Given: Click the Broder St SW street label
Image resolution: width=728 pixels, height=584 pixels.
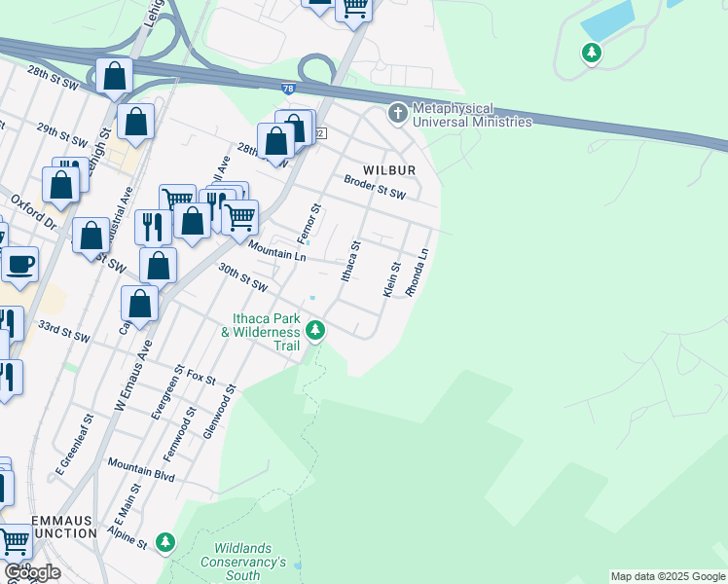Looking at the screenshot, I should pos(375,187).
